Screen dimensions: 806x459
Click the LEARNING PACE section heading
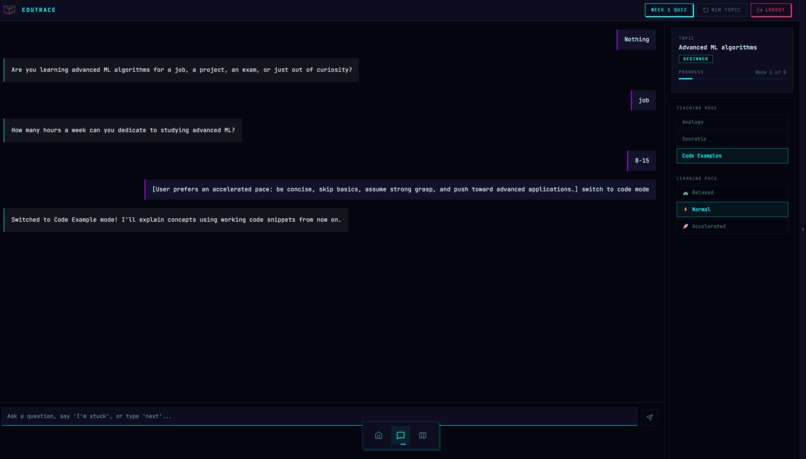point(697,178)
